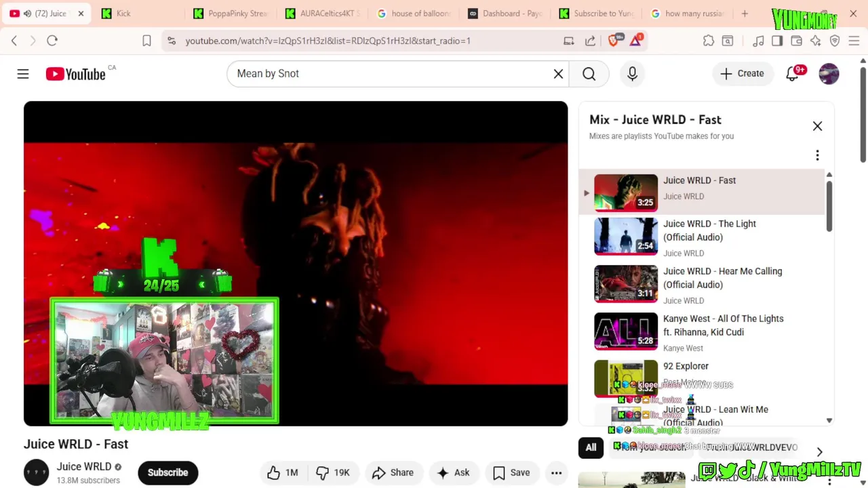The width and height of the screenshot is (868, 488).
Task: Open Brave Rewards triangle icon
Action: tap(635, 41)
